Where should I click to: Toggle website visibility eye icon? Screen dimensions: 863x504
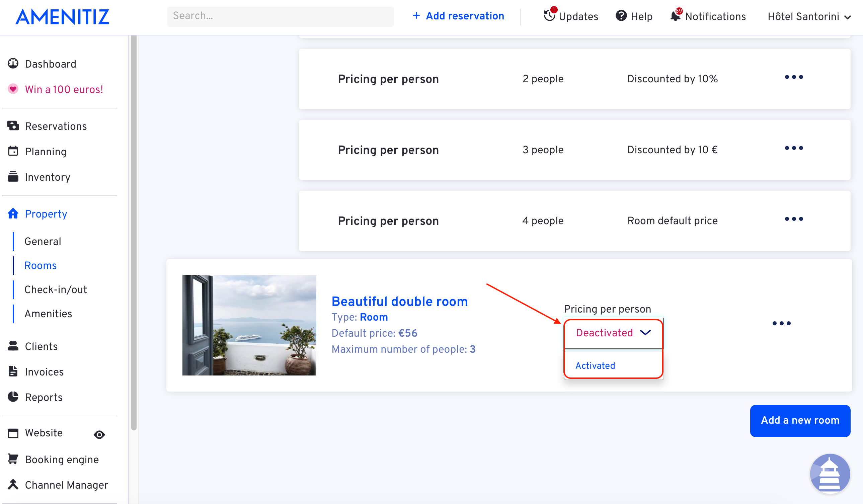[x=99, y=435]
